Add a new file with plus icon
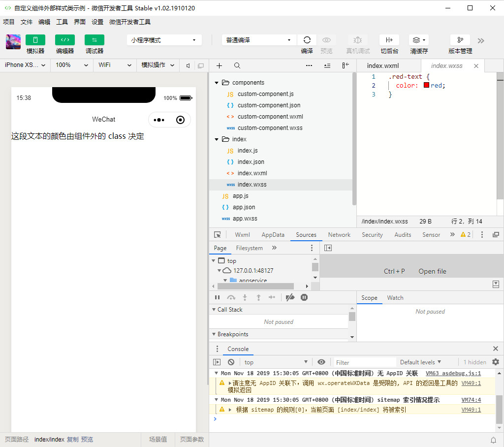The width and height of the screenshot is (504, 447). 219,65
